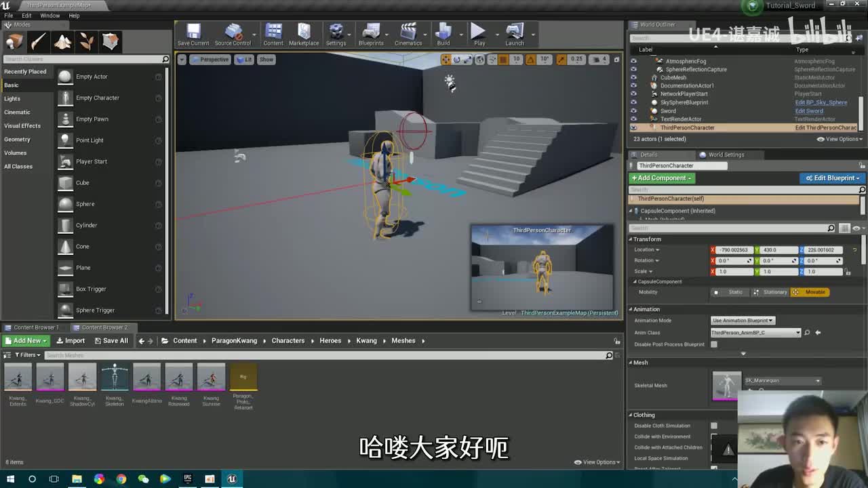Select the Foliage mode icon
868x488 pixels.
(x=87, y=41)
